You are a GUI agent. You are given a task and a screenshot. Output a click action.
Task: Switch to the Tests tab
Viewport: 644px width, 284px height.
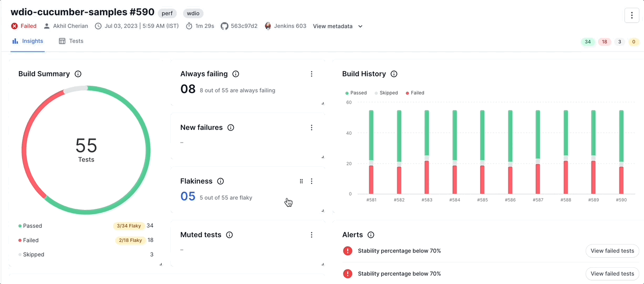[x=71, y=41]
